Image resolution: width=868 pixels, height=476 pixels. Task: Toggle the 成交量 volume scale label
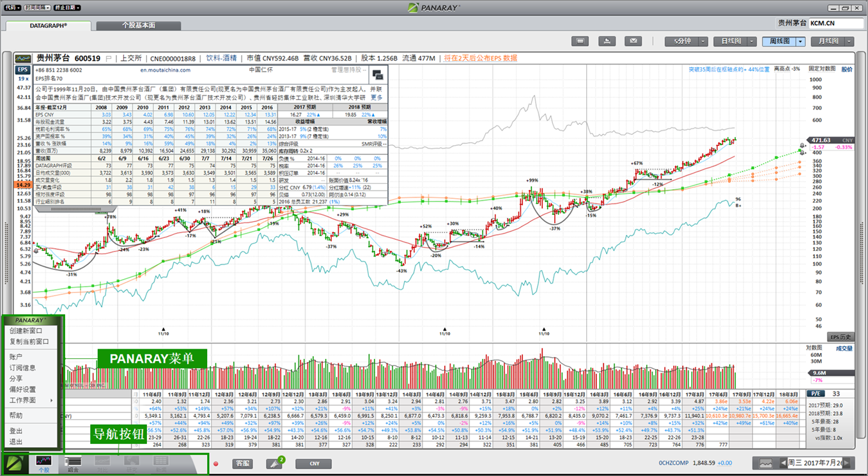coord(844,349)
